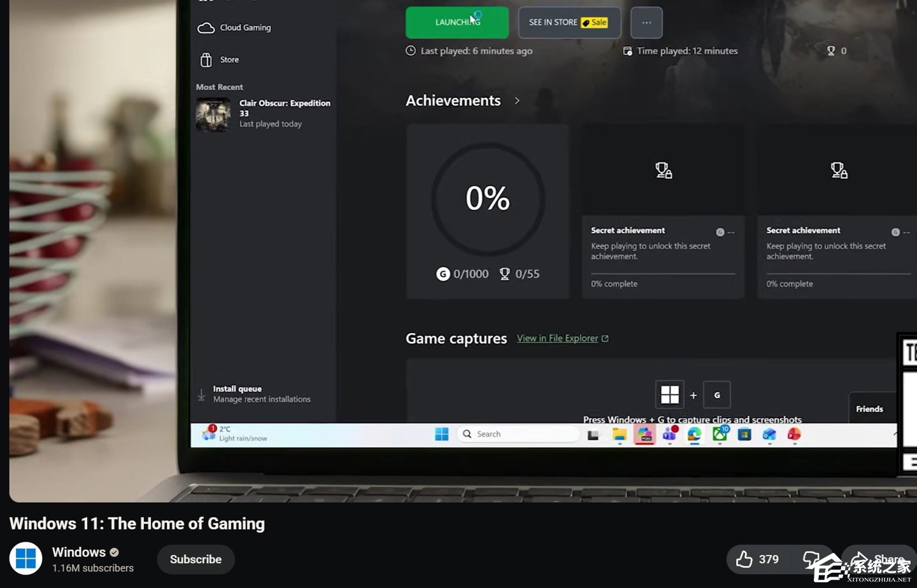917x588 pixels.
Task: Like the video with thumbs-up button
Action: pyautogui.click(x=757, y=559)
